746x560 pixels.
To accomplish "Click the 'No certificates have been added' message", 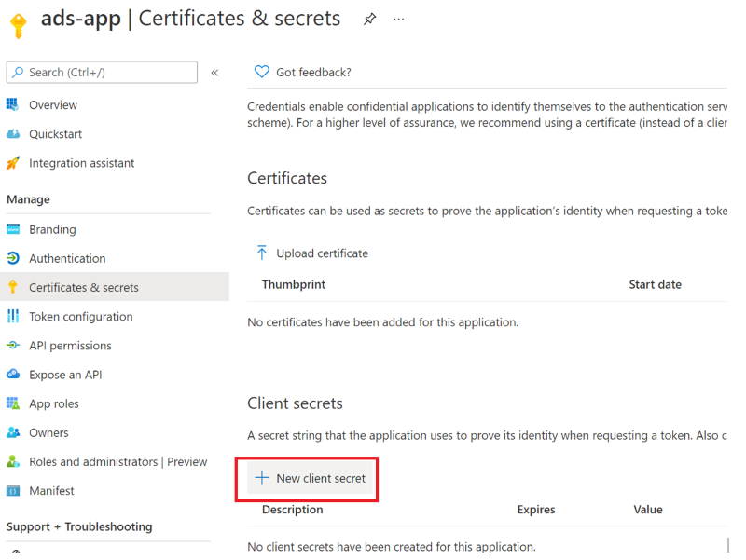I will pos(383,322).
